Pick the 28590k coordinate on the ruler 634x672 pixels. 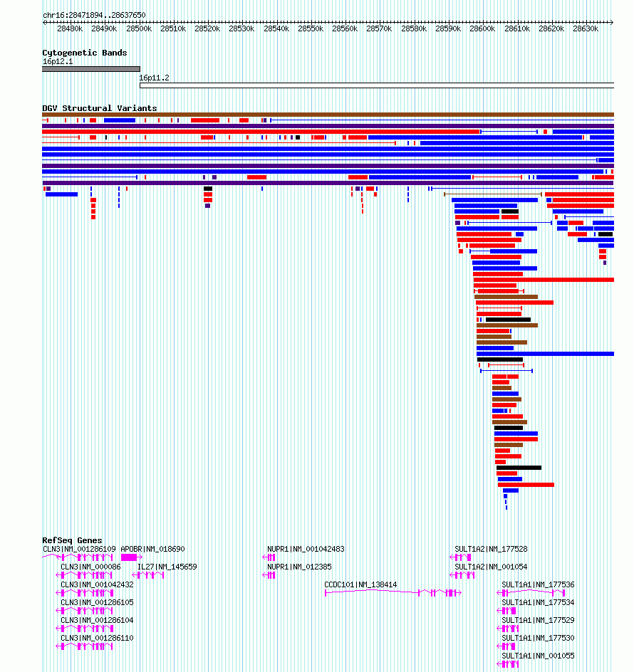tap(448, 28)
